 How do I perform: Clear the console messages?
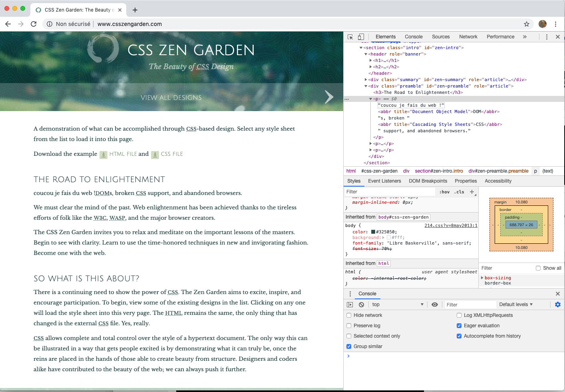coord(361,304)
